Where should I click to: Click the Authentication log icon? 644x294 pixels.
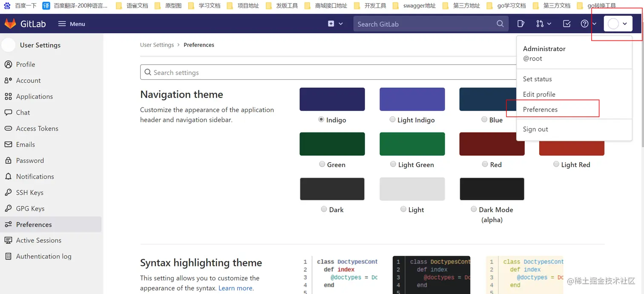click(x=8, y=257)
